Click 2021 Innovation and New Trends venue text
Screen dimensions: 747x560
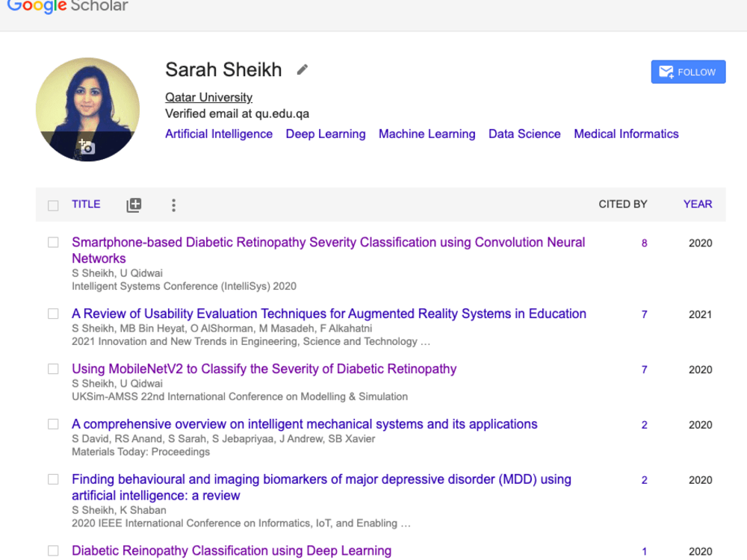click(251, 341)
